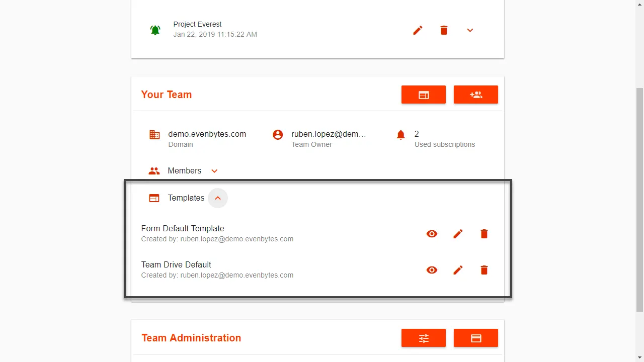Image resolution: width=644 pixels, height=362 pixels.
Task: Click the Your Team heading
Action: (x=167, y=95)
